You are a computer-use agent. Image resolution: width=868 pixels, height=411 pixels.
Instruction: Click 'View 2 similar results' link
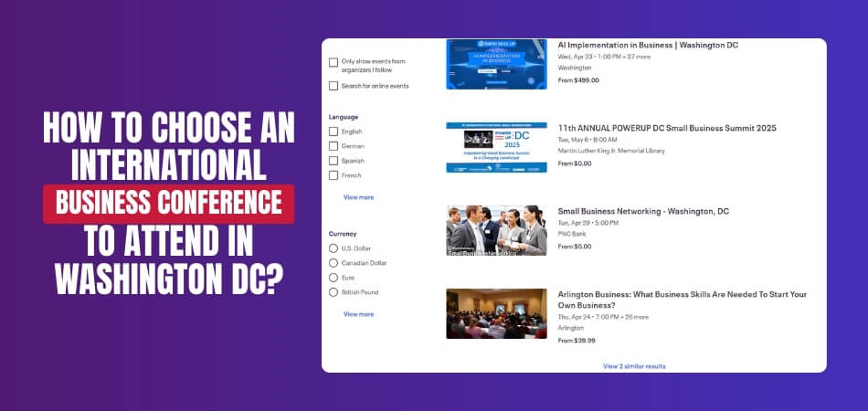tap(634, 366)
